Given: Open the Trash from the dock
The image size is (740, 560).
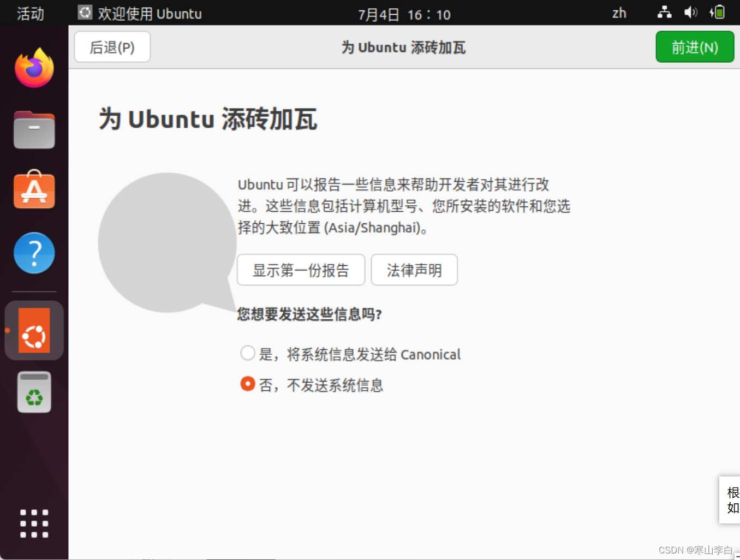Looking at the screenshot, I should [34, 392].
